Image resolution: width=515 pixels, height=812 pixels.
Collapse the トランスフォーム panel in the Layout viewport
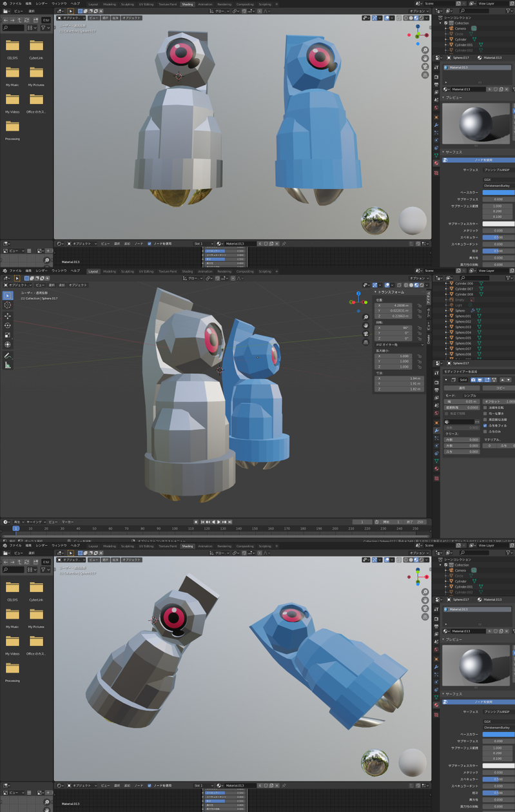(375, 292)
